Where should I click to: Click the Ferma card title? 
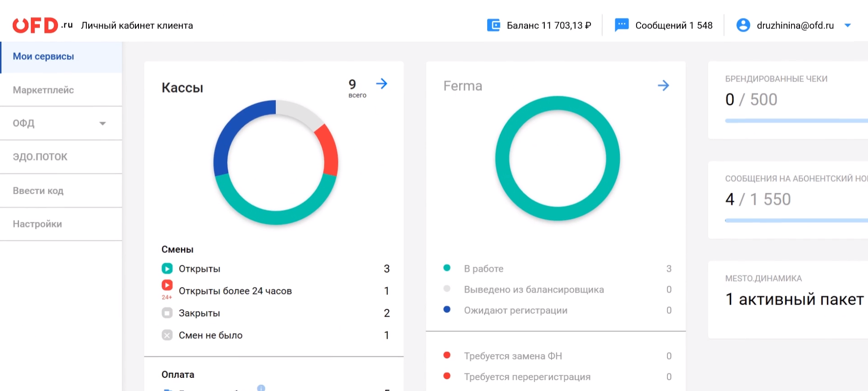coord(463,86)
